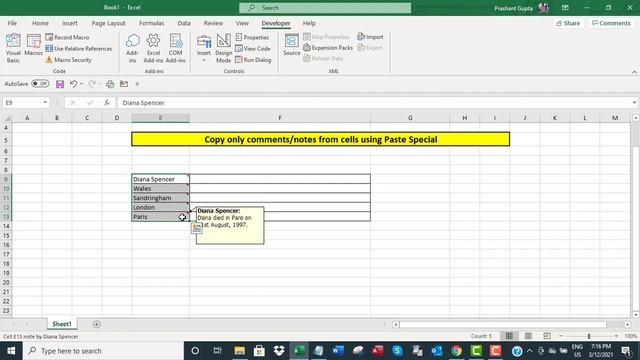Open the Paste Options smart tag

point(197,229)
